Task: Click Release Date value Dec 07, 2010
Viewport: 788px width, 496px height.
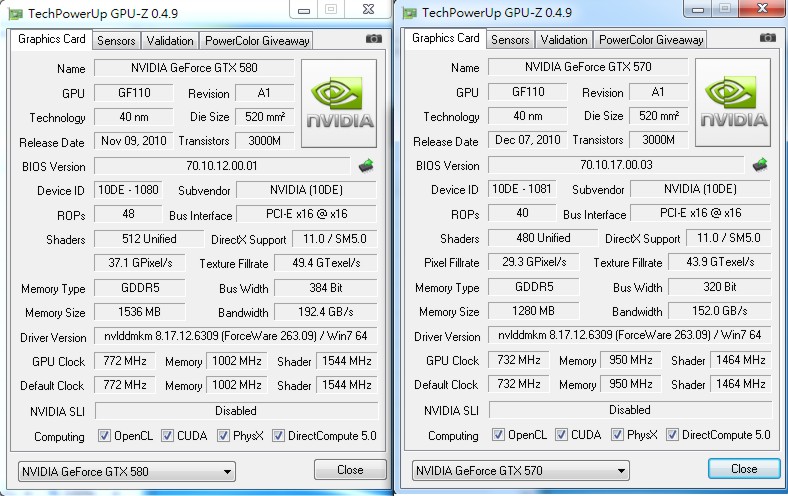Action: pos(528,140)
